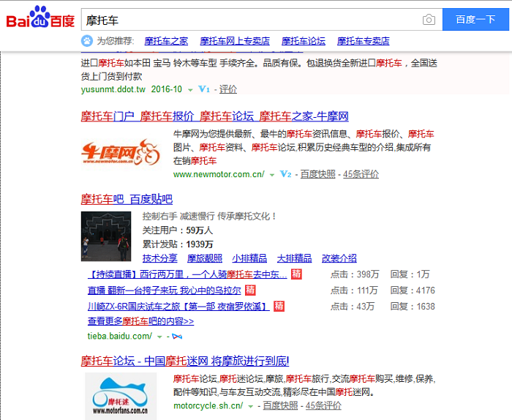Viewport: 512px width, 420px height.
Task: Open 摩托车门户 牛摩网 result title
Action: (214, 116)
